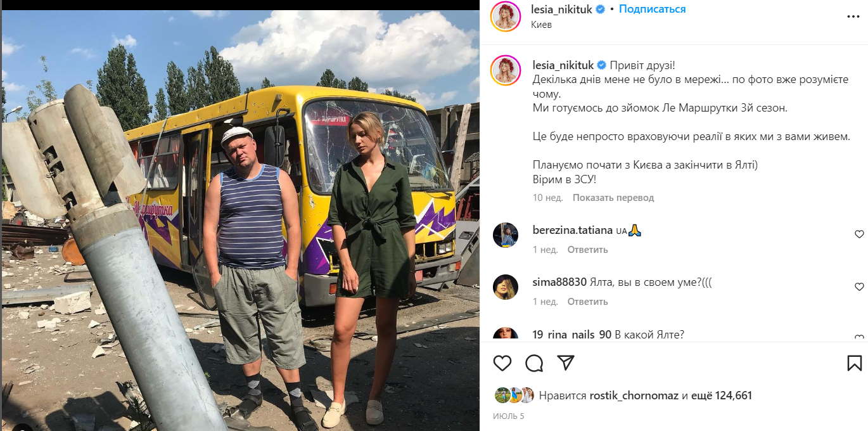868x431 pixels.
Task: Open sima88830's profile picture
Action: point(506,287)
